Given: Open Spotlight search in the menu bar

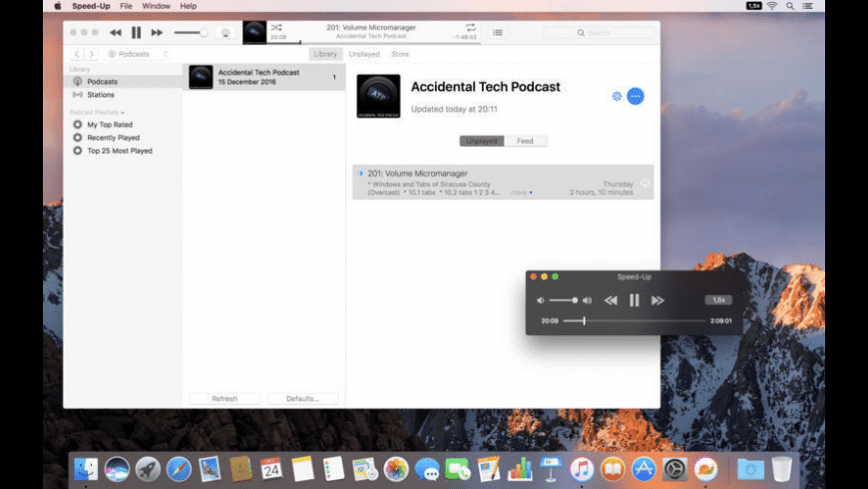Looking at the screenshot, I should (x=790, y=6).
